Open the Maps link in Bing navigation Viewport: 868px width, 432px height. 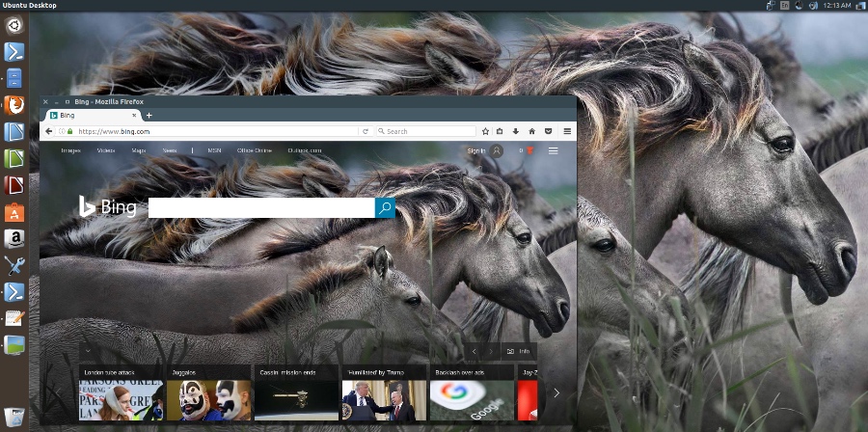(139, 151)
